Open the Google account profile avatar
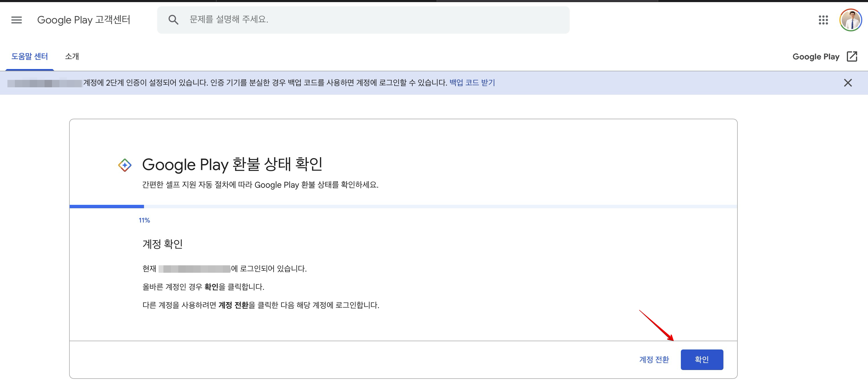This screenshot has height=384, width=868. click(851, 20)
